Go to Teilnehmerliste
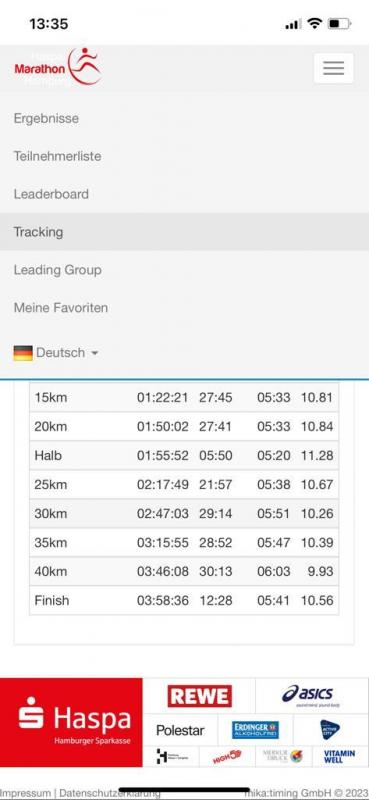The width and height of the screenshot is (369, 800). [58, 156]
